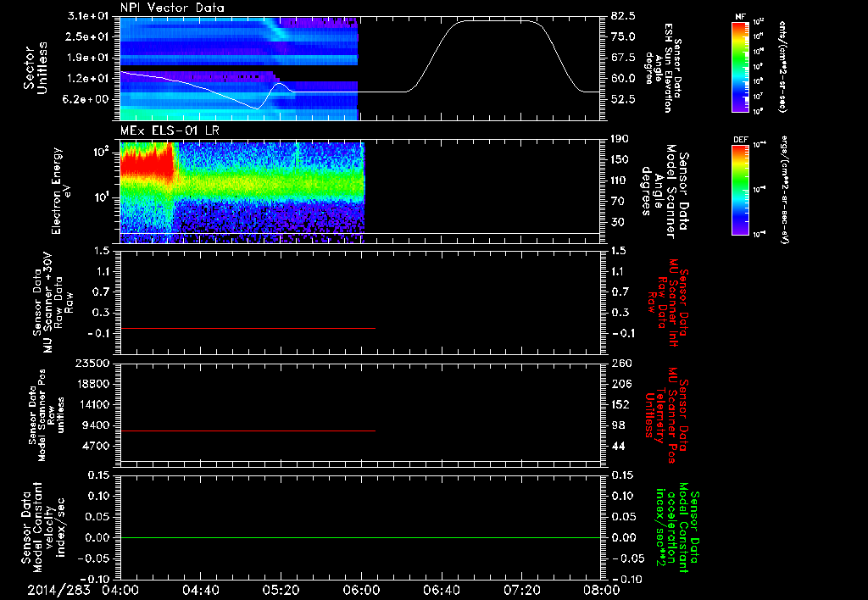Click the 07:20 time axis label
868x600 pixels.
[521, 590]
